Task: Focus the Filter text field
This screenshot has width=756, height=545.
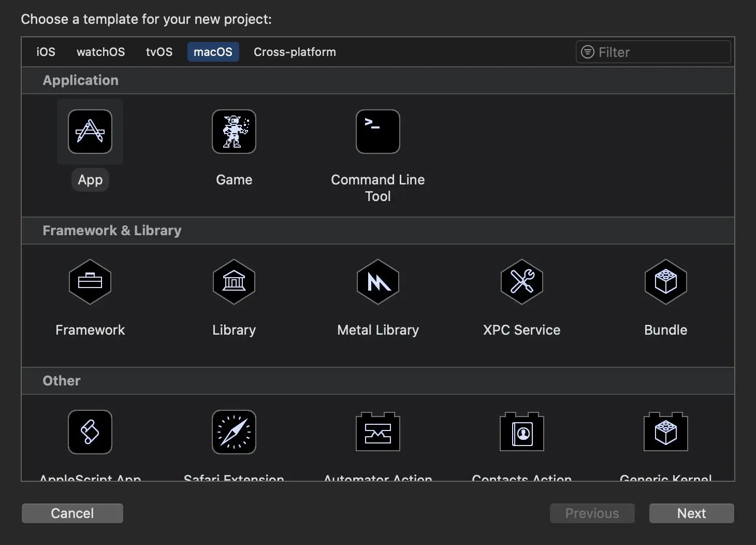Action: tap(653, 52)
